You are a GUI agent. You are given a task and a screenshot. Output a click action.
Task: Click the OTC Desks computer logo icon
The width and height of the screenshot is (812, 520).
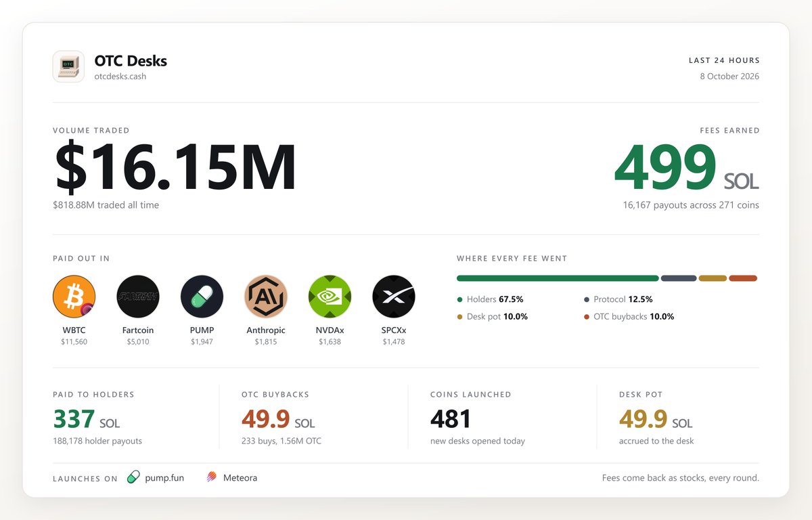coord(68,66)
